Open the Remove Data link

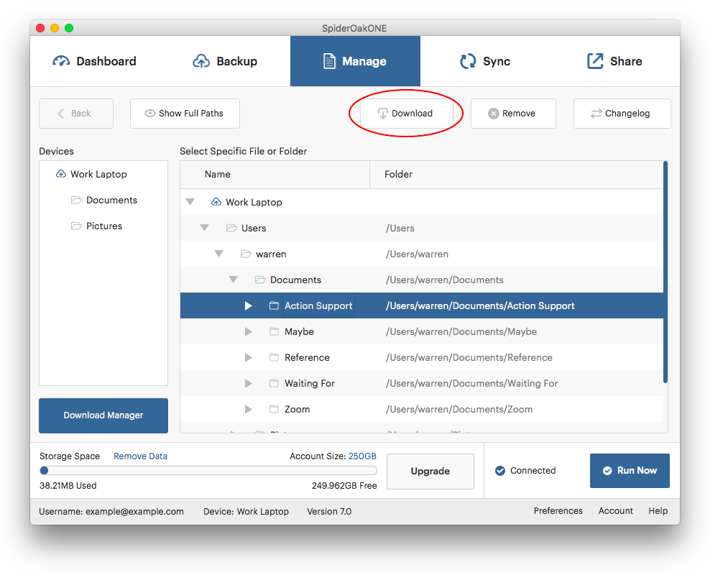[x=140, y=456]
